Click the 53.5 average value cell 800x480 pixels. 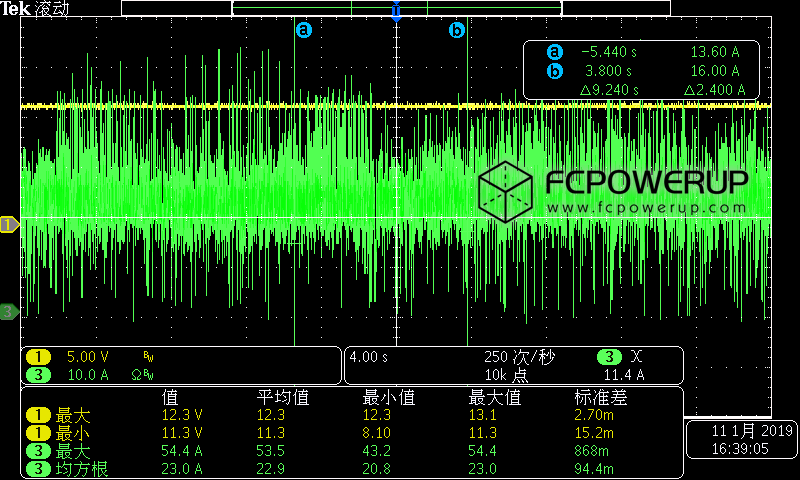[x=271, y=451]
